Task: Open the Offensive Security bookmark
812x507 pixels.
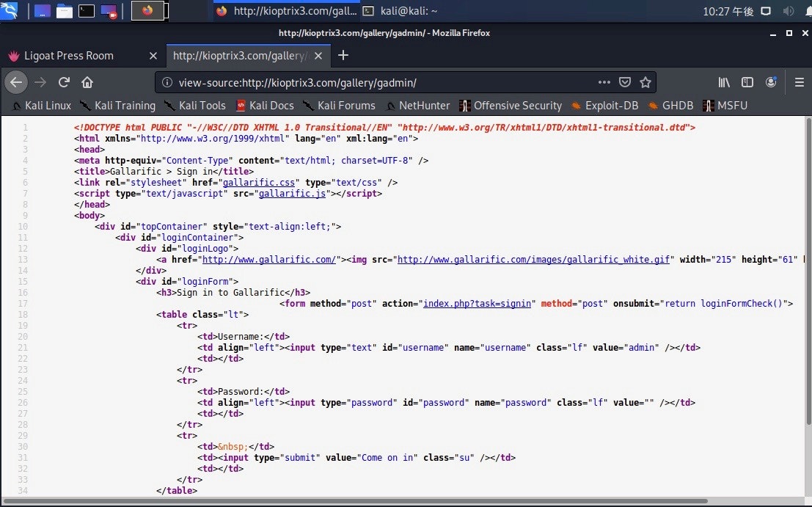Action: (511, 106)
